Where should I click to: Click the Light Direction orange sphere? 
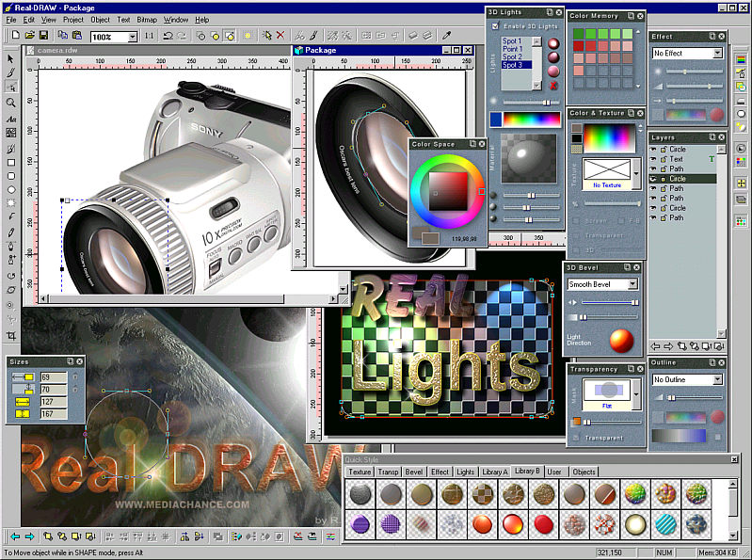click(x=621, y=341)
